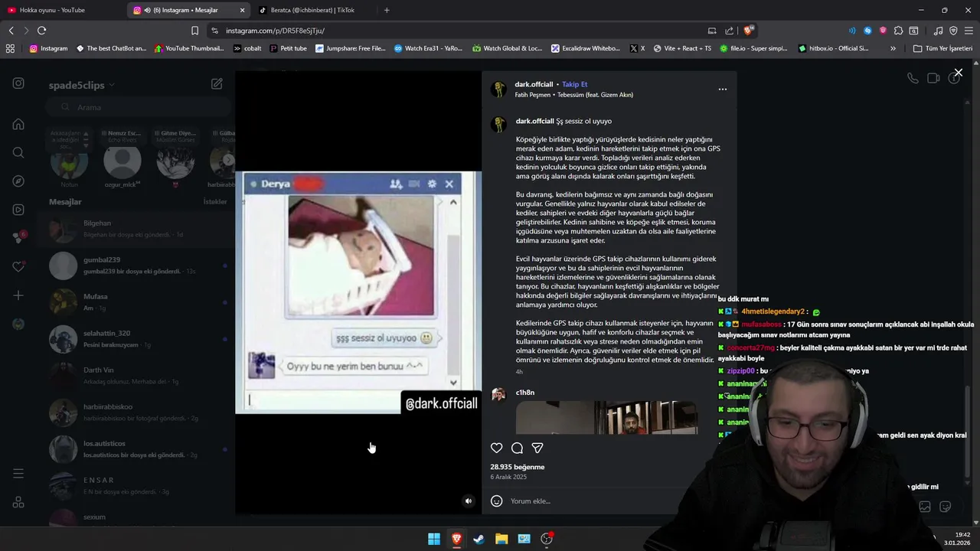
Task: Like the post with heart icon
Action: pyautogui.click(x=497, y=448)
